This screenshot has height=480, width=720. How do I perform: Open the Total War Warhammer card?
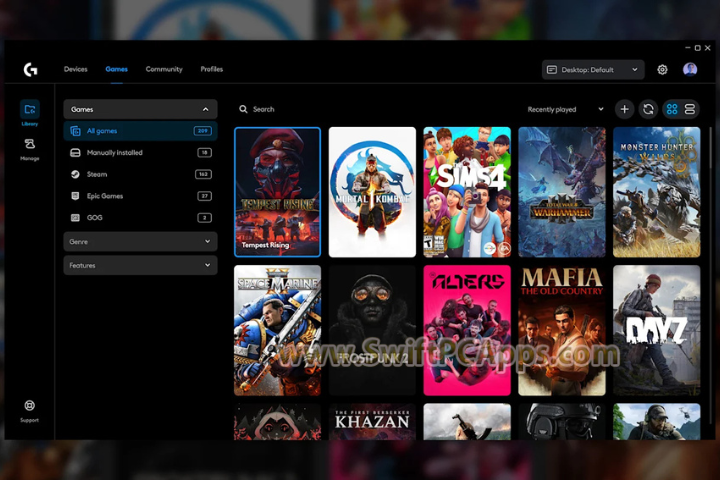562,192
